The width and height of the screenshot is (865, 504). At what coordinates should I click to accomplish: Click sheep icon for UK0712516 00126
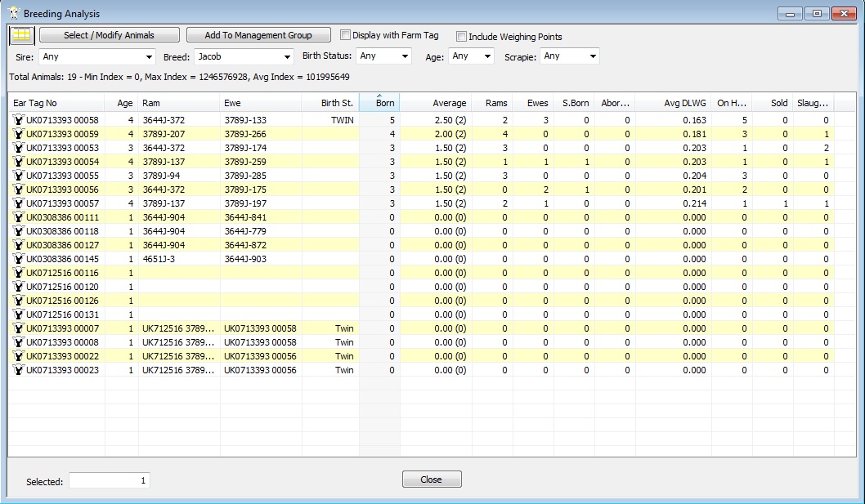click(18, 301)
